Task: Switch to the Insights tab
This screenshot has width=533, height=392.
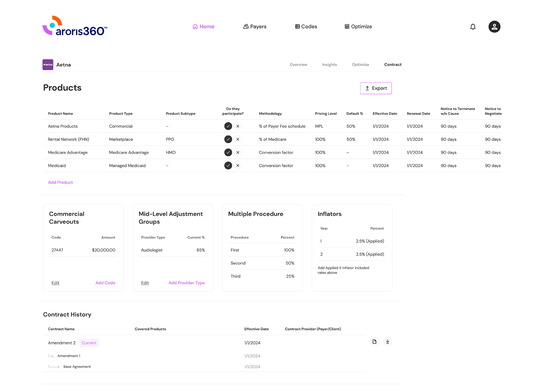Action: pyautogui.click(x=330, y=65)
